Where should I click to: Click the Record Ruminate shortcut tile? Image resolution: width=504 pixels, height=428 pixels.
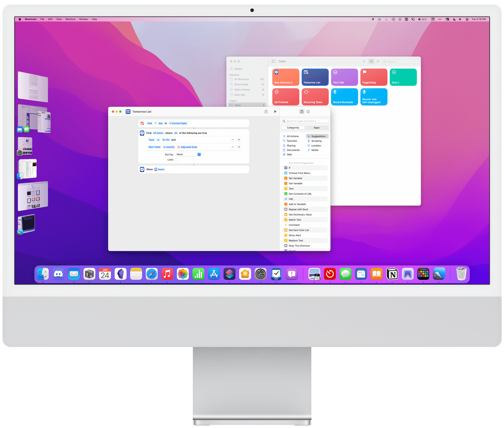coord(344,96)
